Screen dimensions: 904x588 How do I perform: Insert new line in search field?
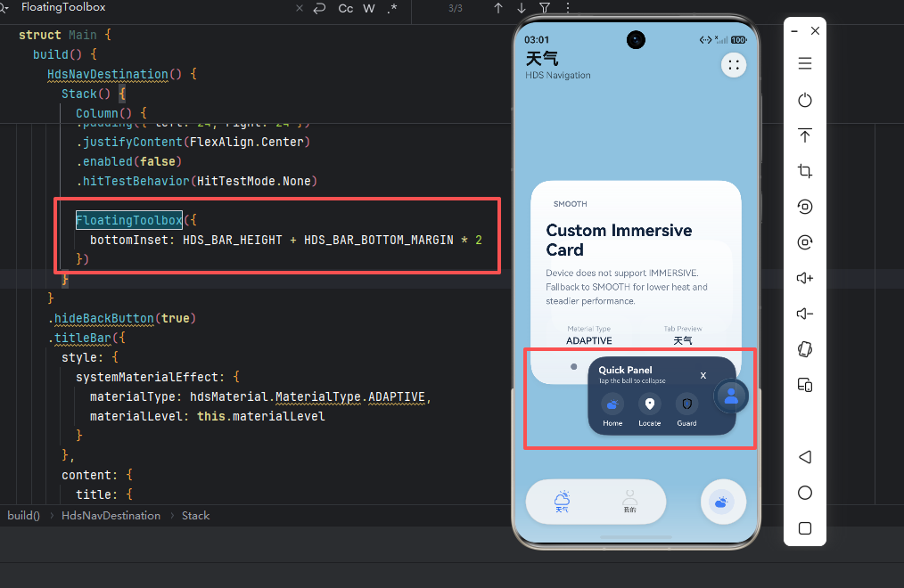(319, 8)
